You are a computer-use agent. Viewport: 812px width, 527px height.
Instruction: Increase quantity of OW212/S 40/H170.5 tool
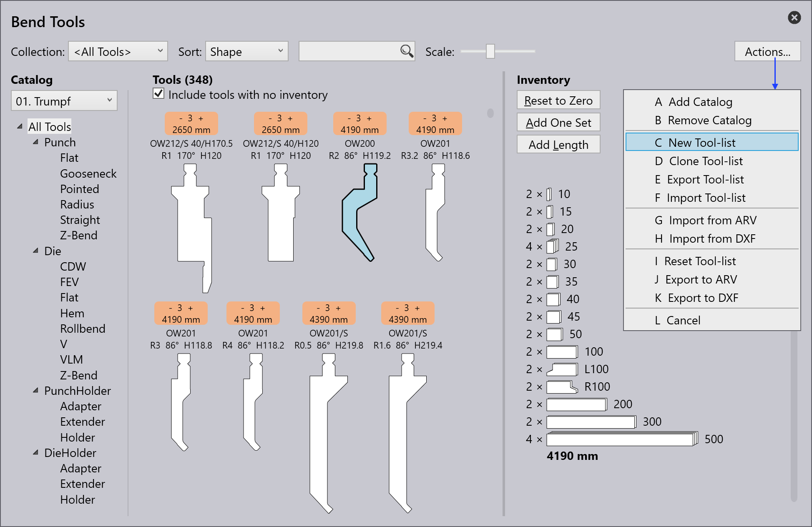[201, 118]
